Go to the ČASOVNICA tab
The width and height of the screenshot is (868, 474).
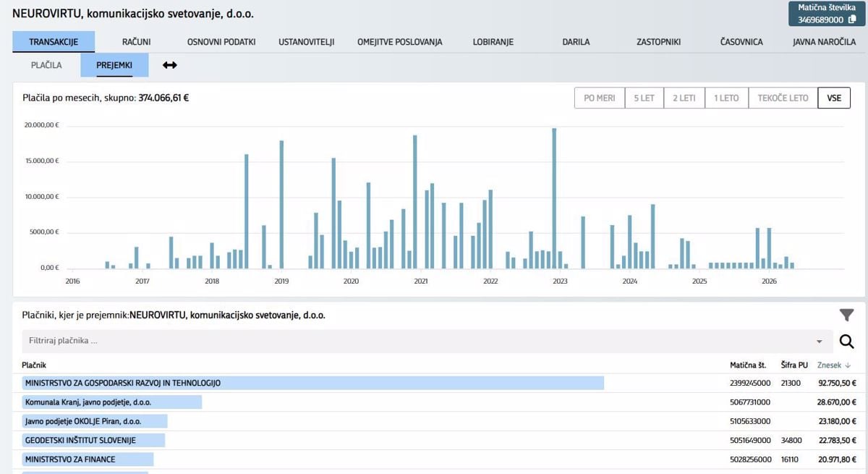click(x=741, y=42)
